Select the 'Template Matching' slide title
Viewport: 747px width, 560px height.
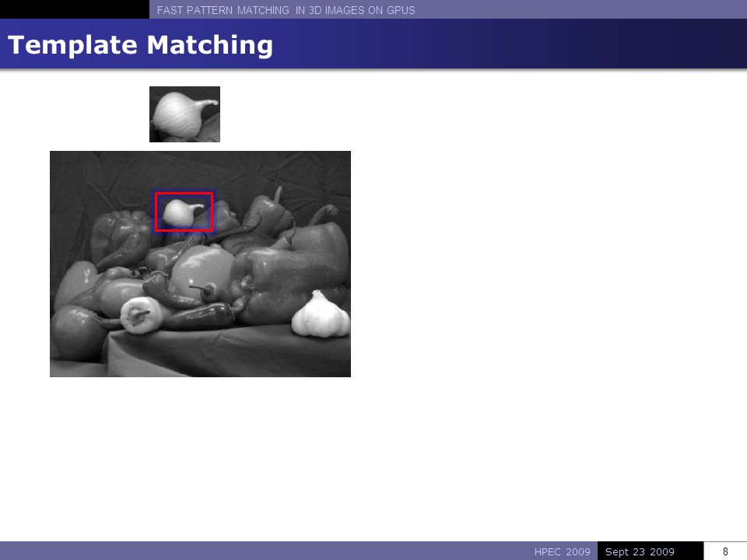click(140, 45)
